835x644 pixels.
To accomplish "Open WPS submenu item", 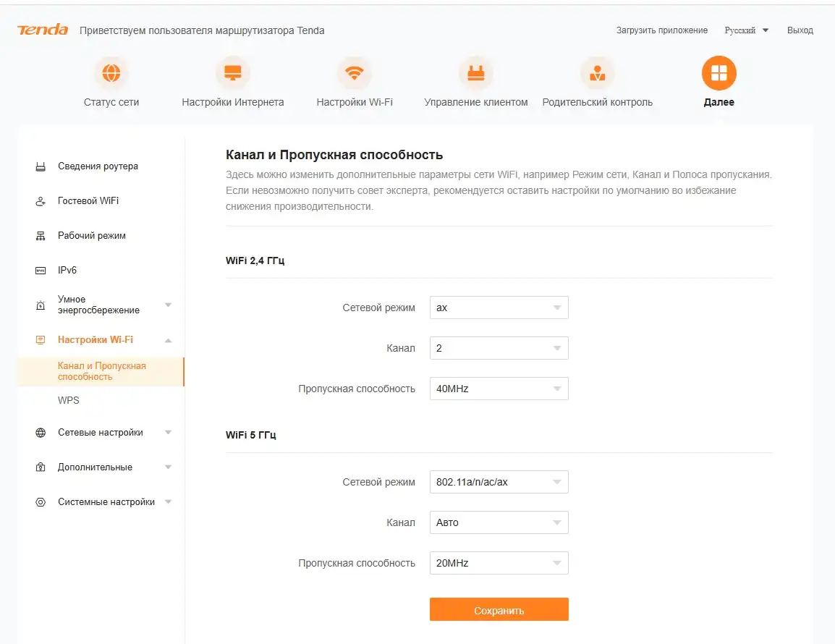I will tap(69, 400).
